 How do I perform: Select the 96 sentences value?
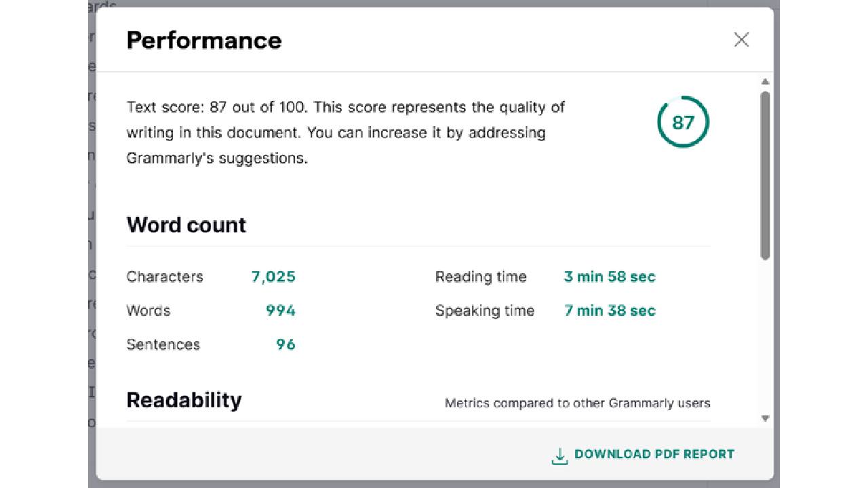tap(285, 344)
